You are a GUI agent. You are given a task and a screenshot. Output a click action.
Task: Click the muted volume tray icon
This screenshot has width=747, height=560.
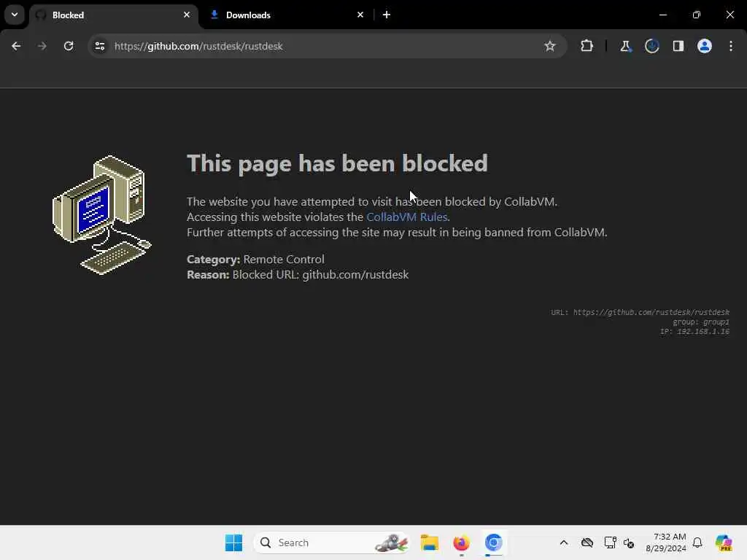click(629, 542)
